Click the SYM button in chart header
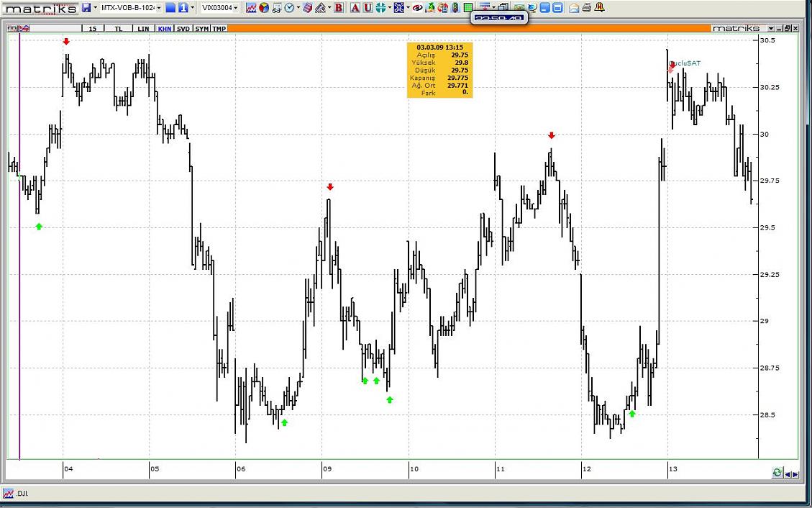 [201, 29]
